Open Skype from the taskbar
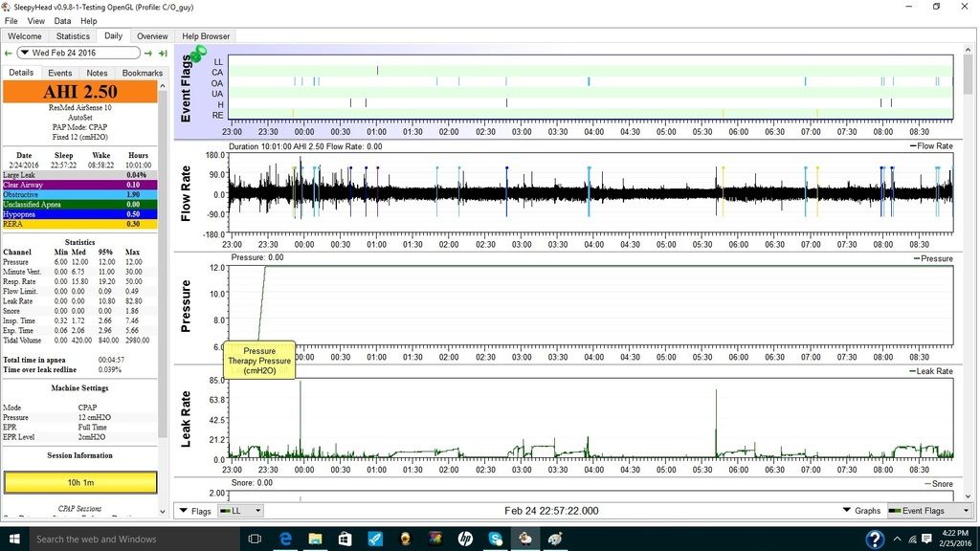 coord(495,539)
